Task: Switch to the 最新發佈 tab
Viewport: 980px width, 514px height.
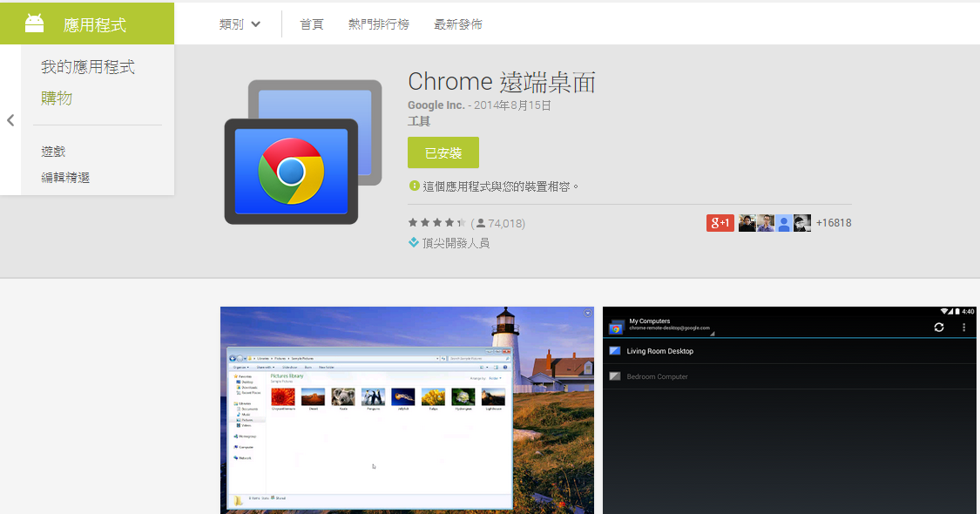Action: pyautogui.click(x=458, y=24)
